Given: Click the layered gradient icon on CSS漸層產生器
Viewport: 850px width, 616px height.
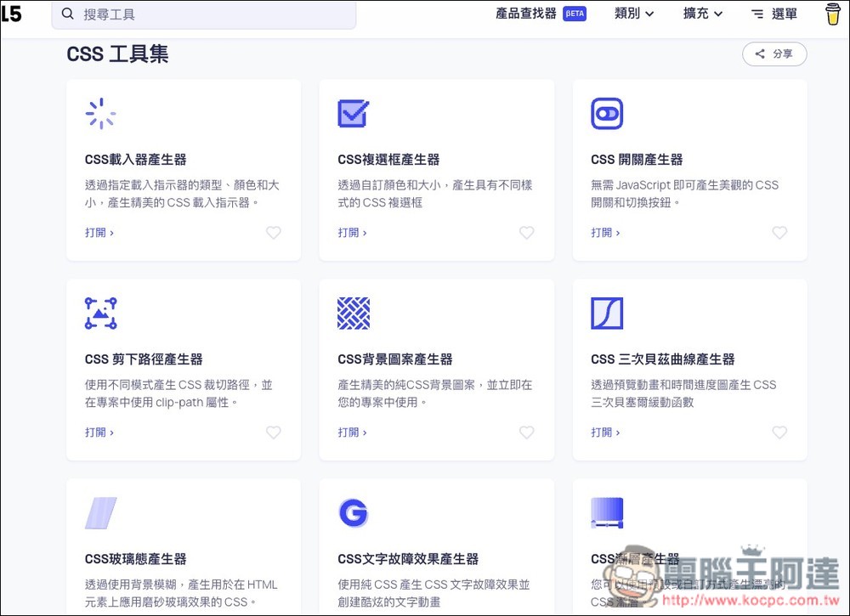Looking at the screenshot, I should pos(607,511).
